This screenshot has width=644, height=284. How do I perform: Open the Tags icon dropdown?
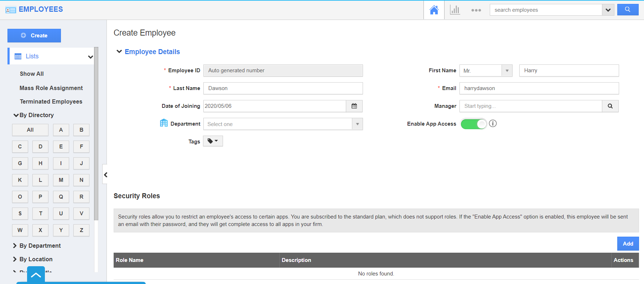coord(213,141)
